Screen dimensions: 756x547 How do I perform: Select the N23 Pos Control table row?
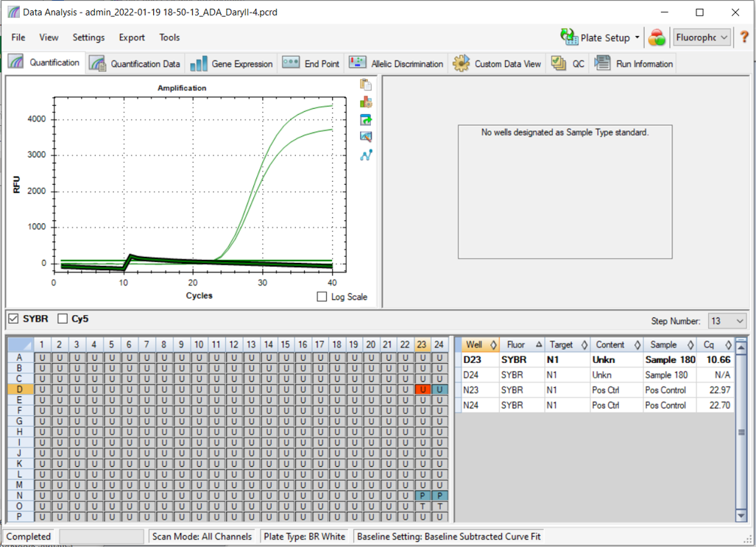(595, 390)
